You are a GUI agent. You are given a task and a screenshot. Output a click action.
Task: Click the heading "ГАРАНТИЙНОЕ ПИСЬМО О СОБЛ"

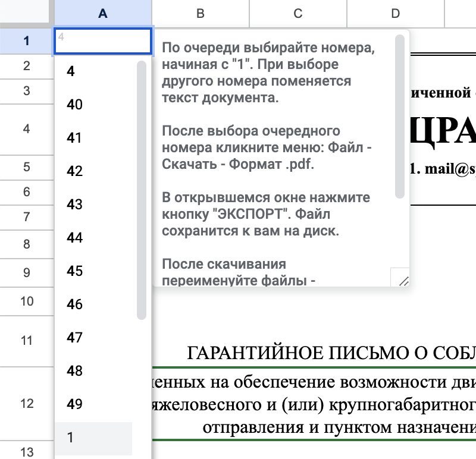pos(331,353)
